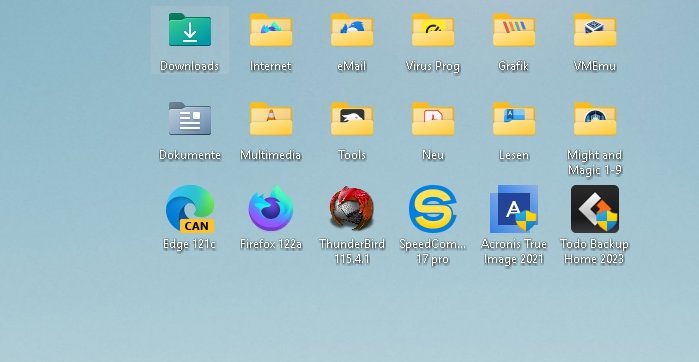Launch the Edge 121c Canary shortcut icon
The width and height of the screenshot is (699, 362).
(x=190, y=209)
